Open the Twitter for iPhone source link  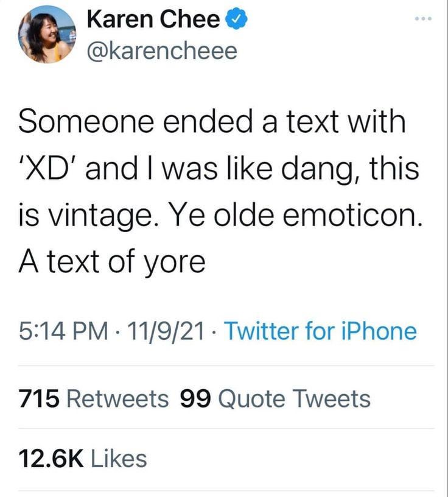321,332
